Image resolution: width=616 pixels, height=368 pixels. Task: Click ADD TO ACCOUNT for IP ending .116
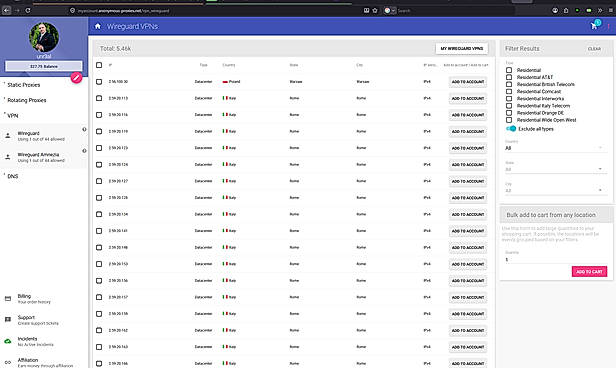point(468,115)
